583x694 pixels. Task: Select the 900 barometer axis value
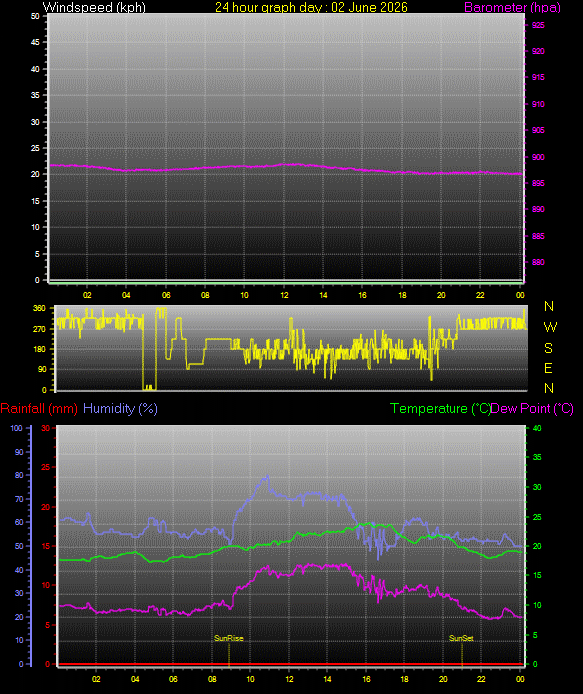538,157
